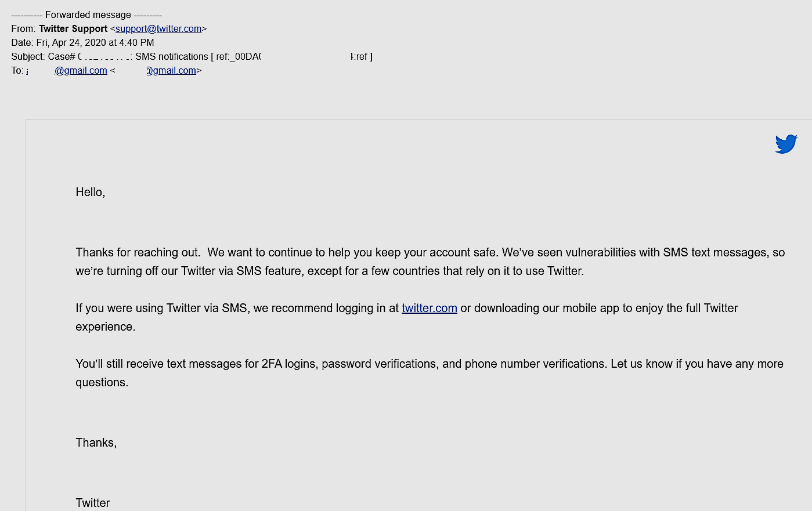
Task: Click the Thanks, closing line
Action: point(96,443)
